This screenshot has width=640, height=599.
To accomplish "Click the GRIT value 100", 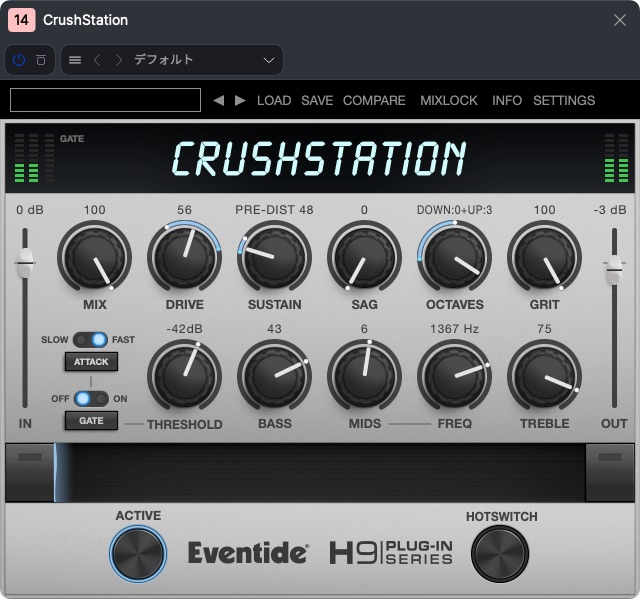I will (544, 210).
